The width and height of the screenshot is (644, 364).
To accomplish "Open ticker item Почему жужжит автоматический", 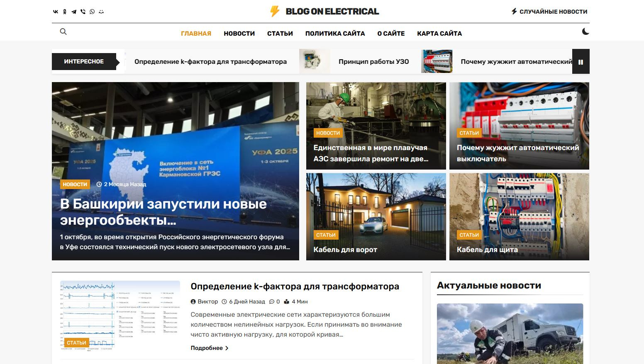I will point(516,61).
